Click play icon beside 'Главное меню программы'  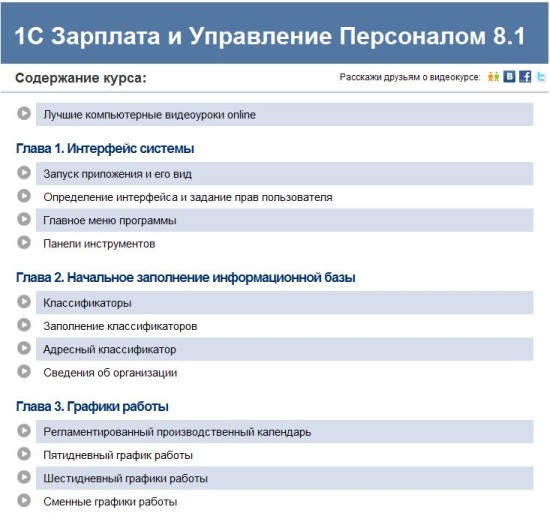(24, 219)
